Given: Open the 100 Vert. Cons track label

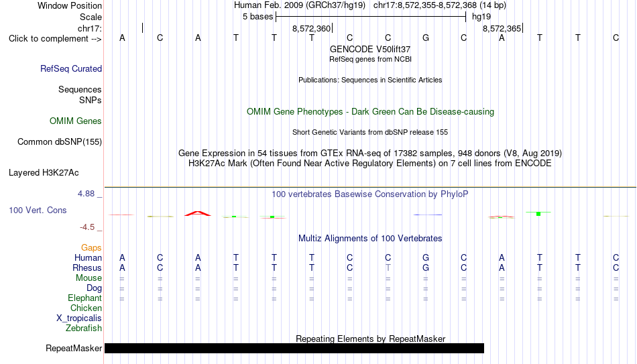Looking at the screenshot, I should pyautogui.click(x=38, y=210).
